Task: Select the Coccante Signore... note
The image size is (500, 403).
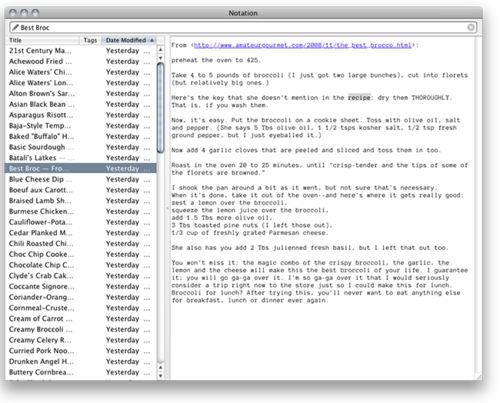Action: click(81, 286)
